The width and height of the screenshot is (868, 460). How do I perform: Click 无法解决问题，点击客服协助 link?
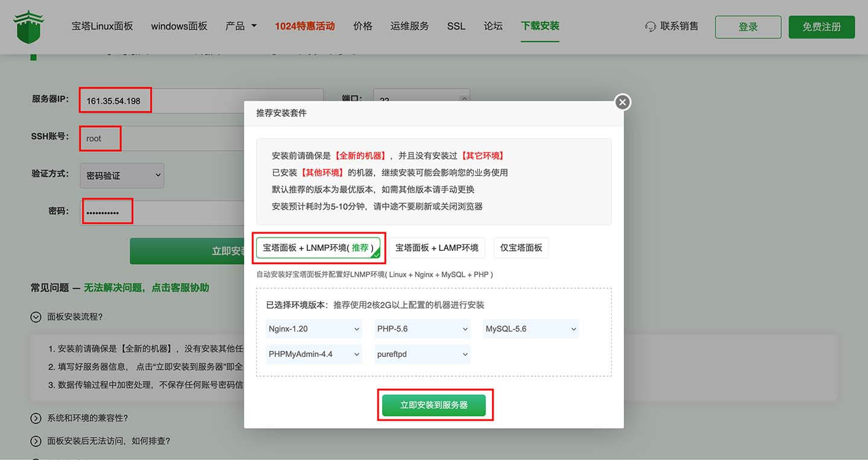[x=146, y=288]
